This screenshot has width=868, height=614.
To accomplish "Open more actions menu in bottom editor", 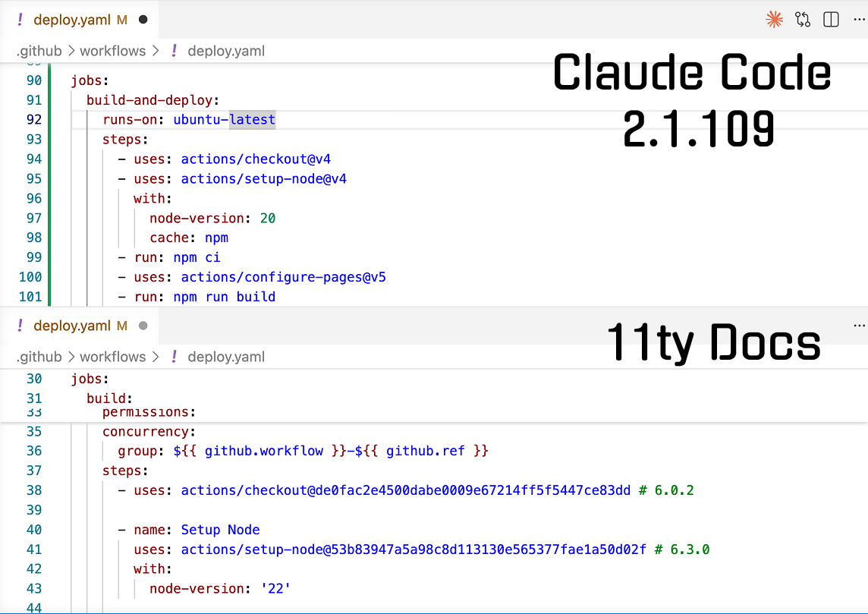I will (859, 326).
